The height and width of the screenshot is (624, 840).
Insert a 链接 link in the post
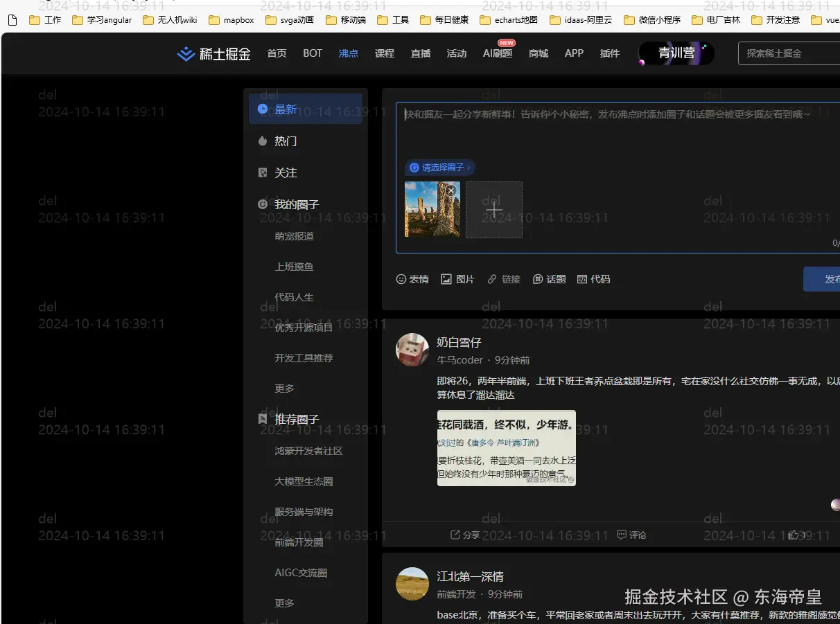coord(503,278)
